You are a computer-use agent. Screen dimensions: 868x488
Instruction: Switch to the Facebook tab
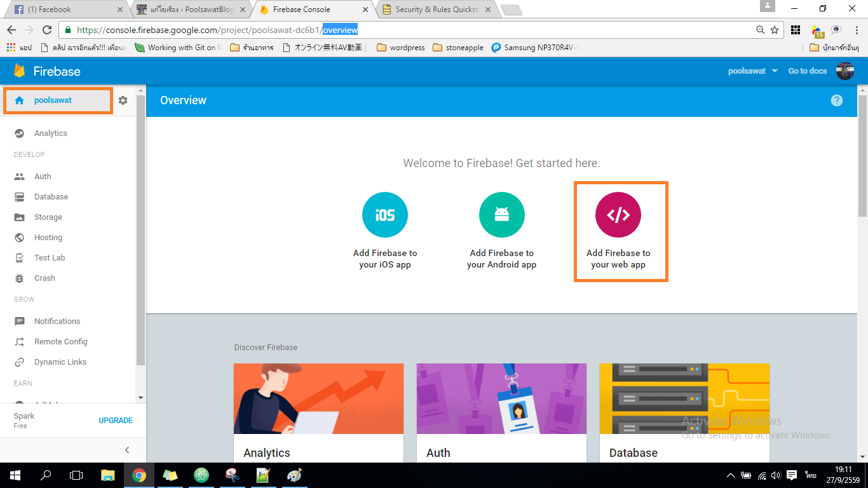coord(65,10)
